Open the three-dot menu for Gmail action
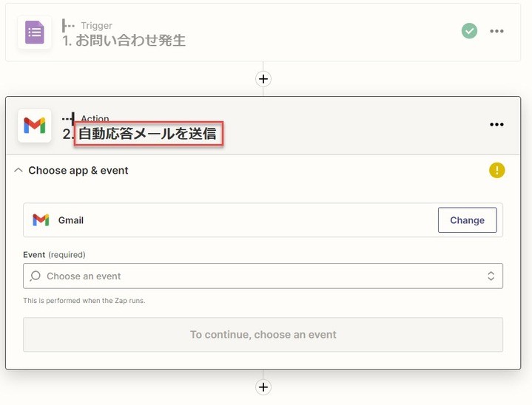The image size is (532, 405). 496,124
